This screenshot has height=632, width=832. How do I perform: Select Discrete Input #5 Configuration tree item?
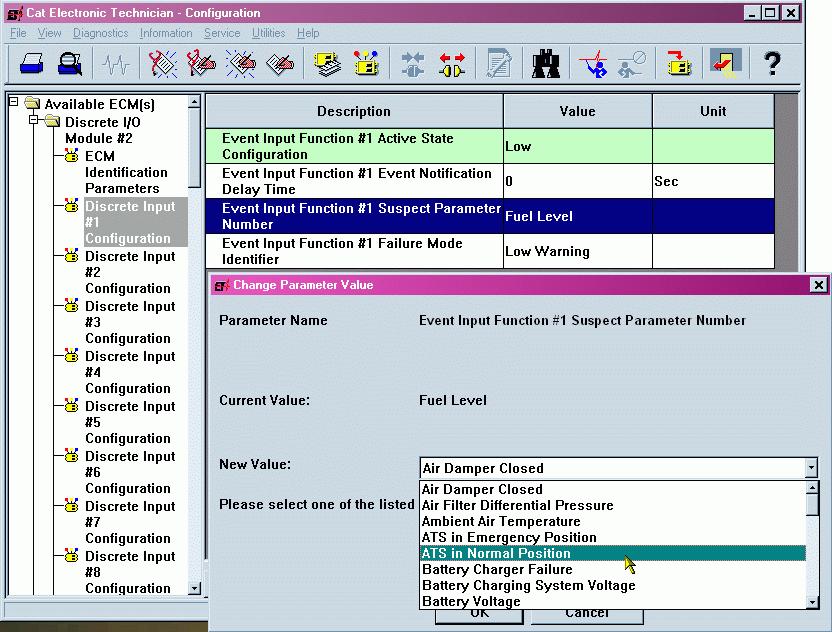[130, 422]
